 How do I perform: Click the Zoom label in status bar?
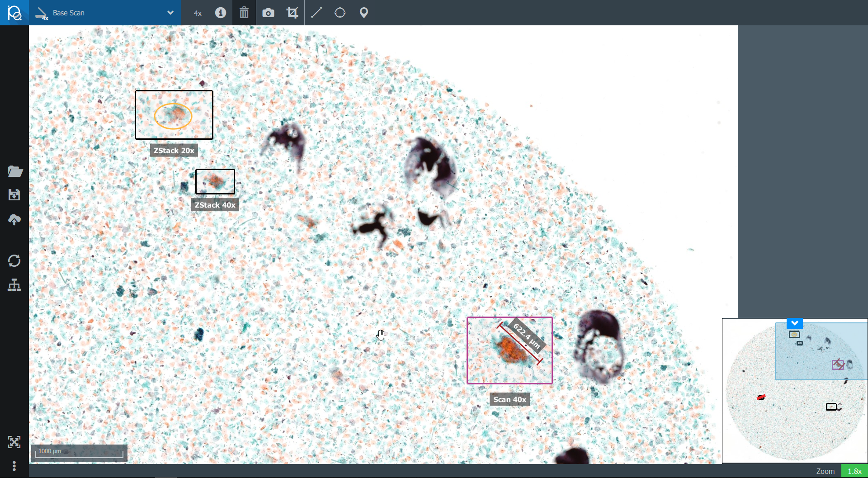826,471
